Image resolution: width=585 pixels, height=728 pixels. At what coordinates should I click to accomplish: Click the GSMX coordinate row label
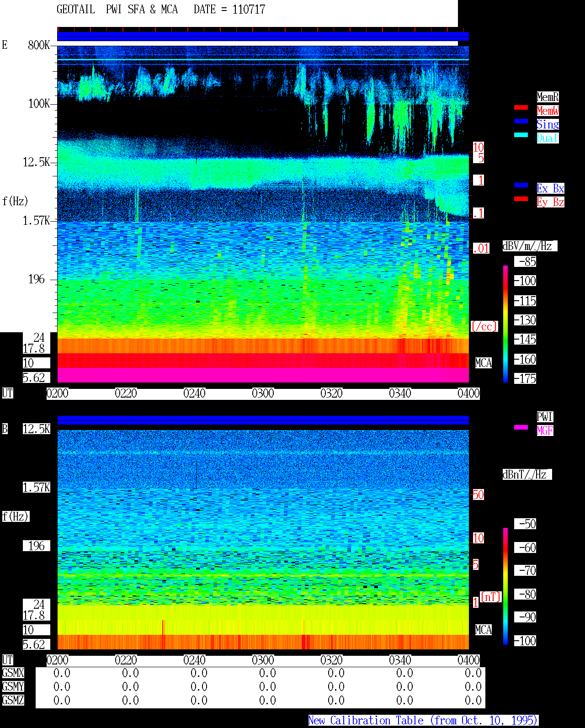13,673
